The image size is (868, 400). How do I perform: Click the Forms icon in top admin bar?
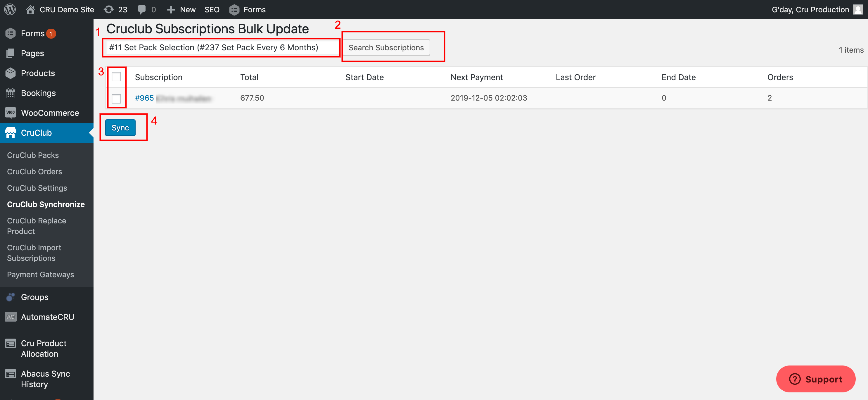[234, 10]
